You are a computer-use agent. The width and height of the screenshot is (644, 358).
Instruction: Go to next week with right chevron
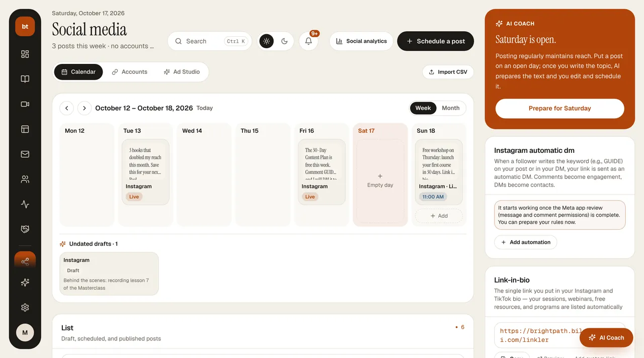click(85, 108)
